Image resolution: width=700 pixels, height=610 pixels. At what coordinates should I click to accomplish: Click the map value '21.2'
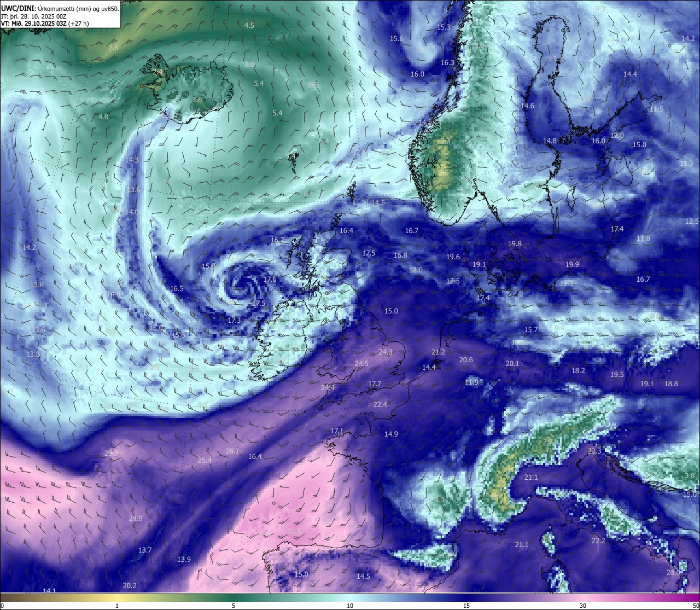pyautogui.click(x=438, y=352)
